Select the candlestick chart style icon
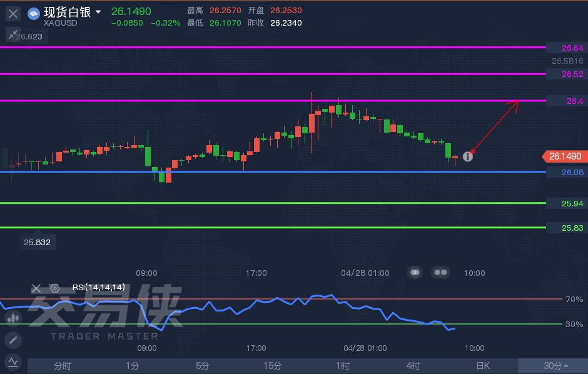This screenshot has width=588, height=374. coord(13,318)
